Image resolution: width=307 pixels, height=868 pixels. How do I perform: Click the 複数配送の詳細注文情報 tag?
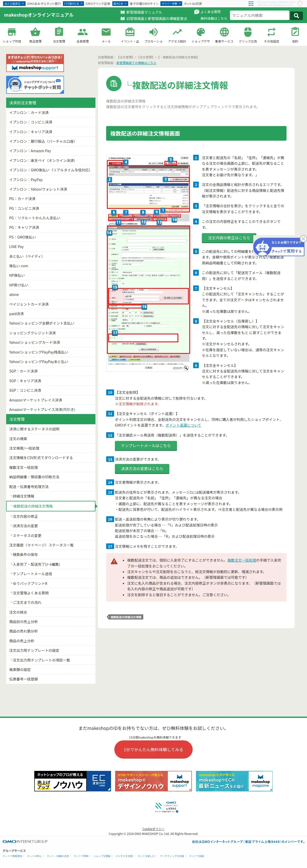click(125, 617)
